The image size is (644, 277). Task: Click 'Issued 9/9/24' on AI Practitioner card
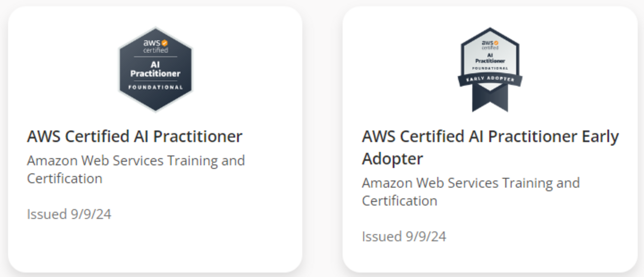tap(69, 214)
